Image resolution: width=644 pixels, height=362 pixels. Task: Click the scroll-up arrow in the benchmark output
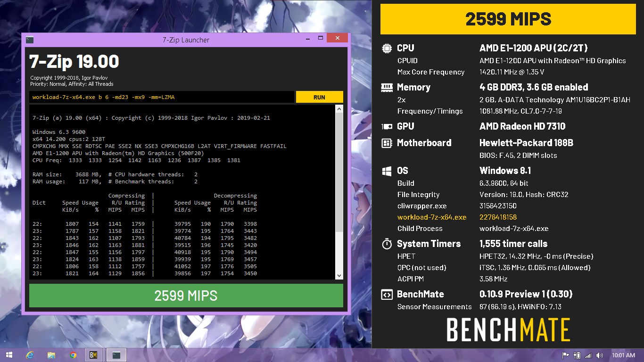pyautogui.click(x=339, y=109)
